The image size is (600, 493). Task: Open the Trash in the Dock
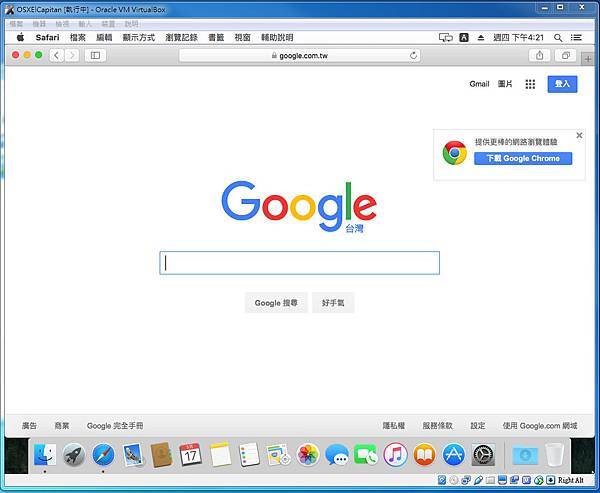tap(554, 455)
